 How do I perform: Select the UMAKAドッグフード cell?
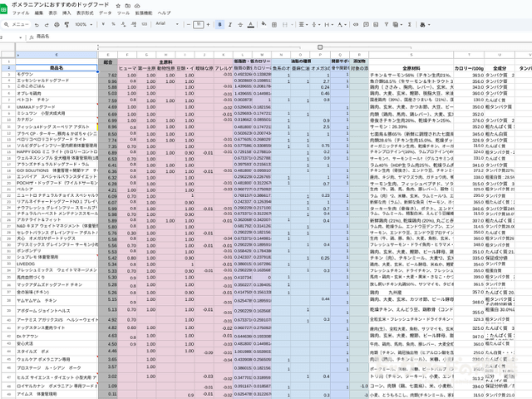pos(57,107)
